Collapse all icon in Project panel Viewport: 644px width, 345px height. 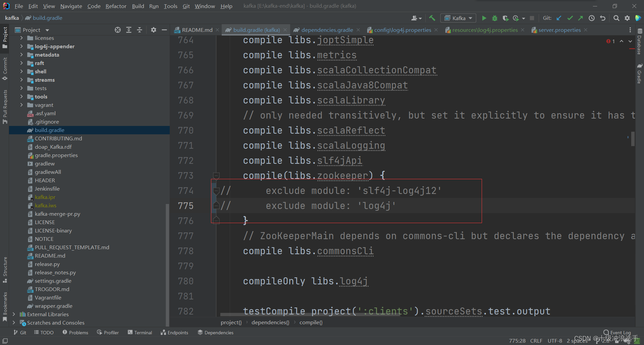[x=140, y=30]
